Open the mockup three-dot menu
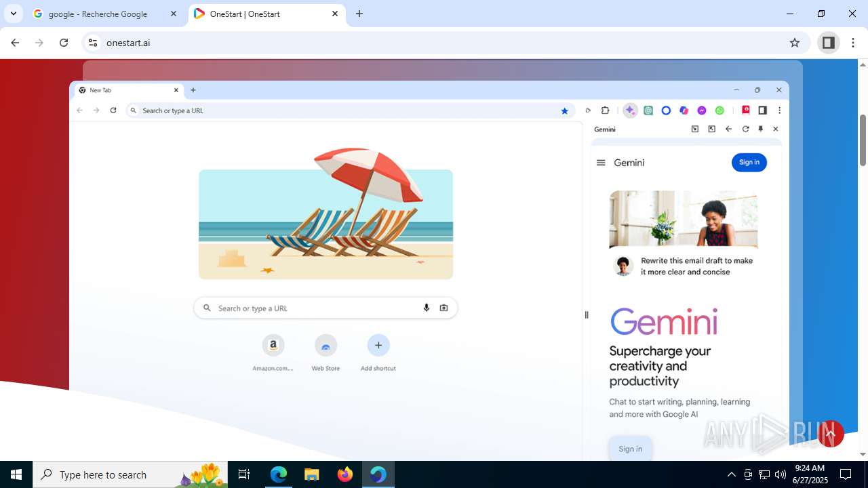 click(x=779, y=110)
